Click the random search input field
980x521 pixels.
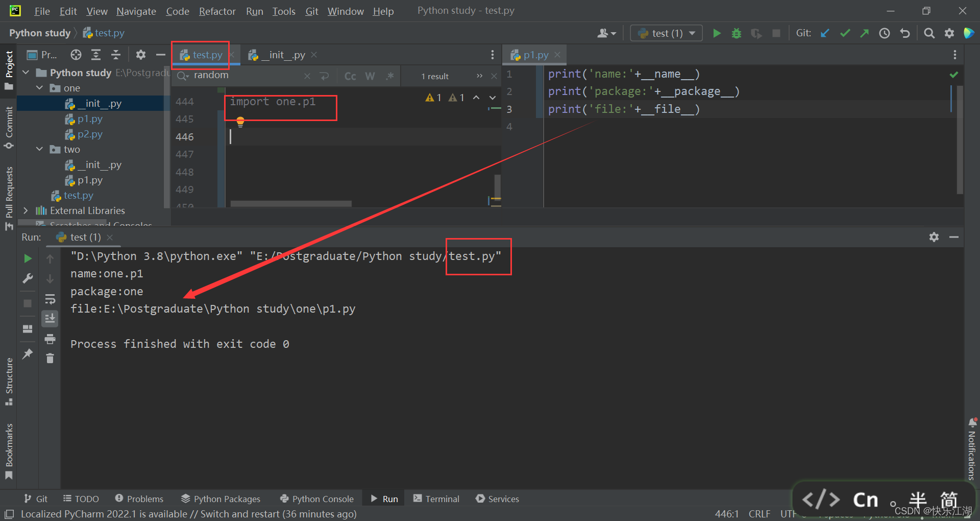(245, 76)
